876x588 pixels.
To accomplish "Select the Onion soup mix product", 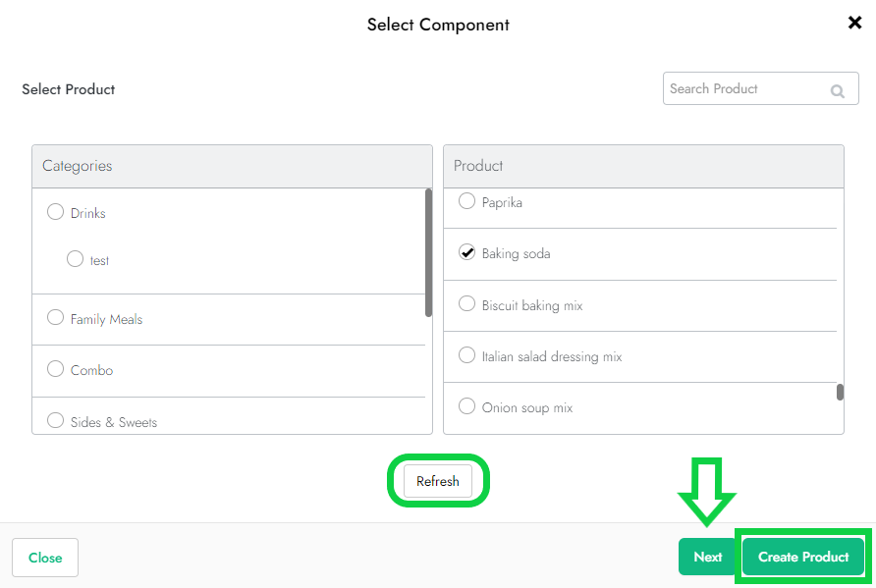I will [467, 406].
